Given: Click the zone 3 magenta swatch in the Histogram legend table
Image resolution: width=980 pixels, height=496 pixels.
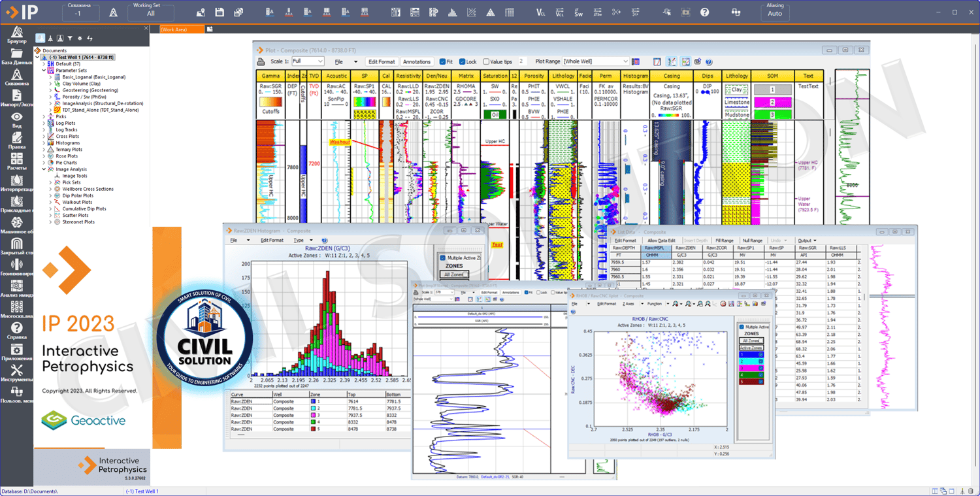Looking at the screenshot, I should click(x=314, y=415).
